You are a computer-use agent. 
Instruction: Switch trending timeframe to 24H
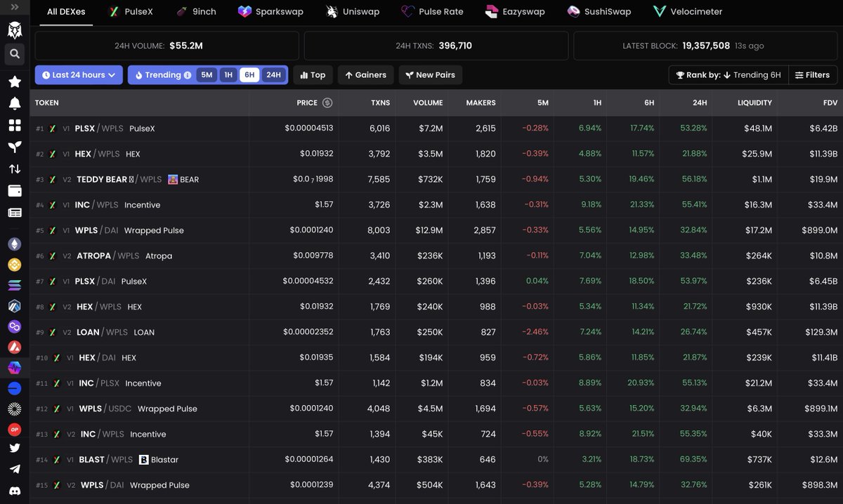[273, 74]
